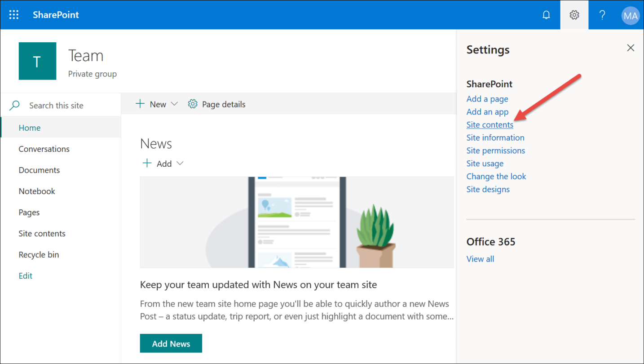Click Add a page link

[x=487, y=99]
